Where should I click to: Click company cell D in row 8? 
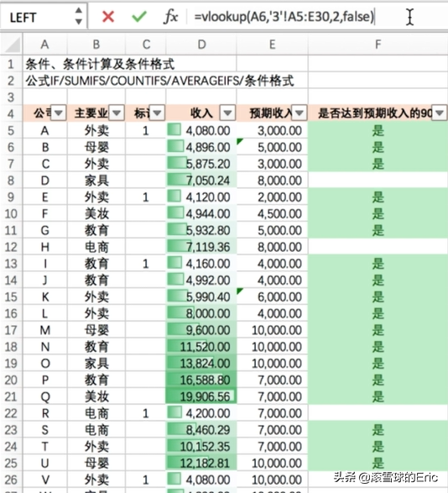[x=45, y=181]
